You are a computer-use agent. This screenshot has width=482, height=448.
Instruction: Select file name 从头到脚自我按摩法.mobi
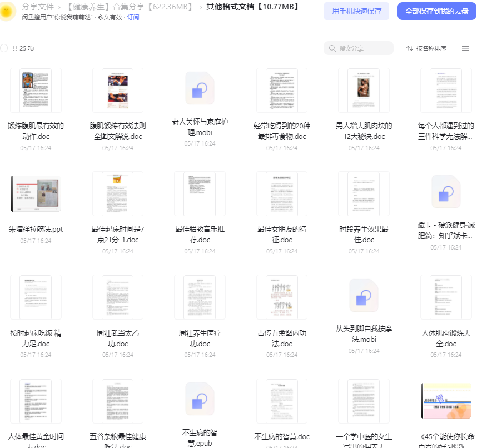tap(364, 334)
